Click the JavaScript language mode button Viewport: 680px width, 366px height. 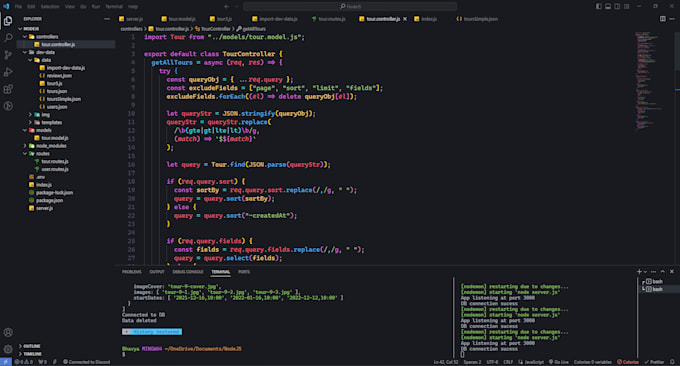pos(531,362)
